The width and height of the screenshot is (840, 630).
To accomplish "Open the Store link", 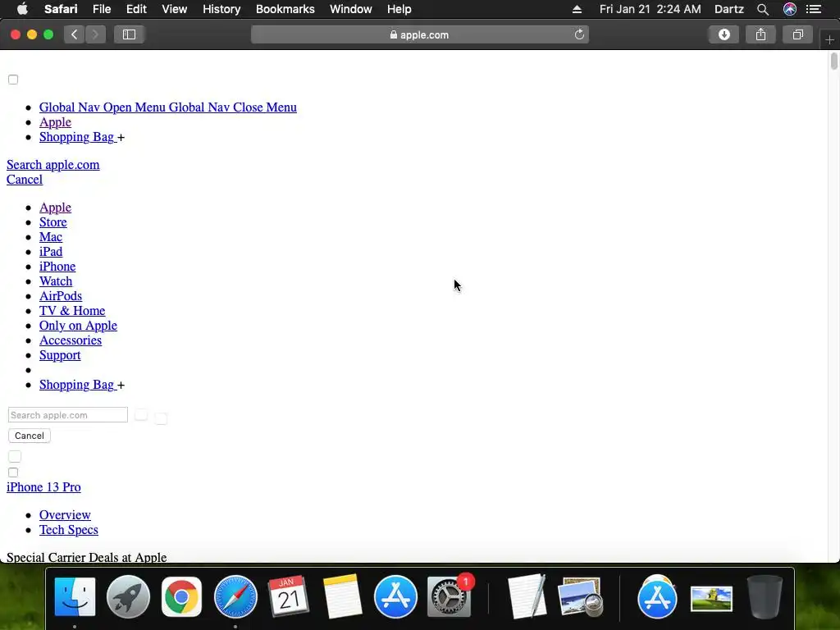I will [x=53, y=221].
